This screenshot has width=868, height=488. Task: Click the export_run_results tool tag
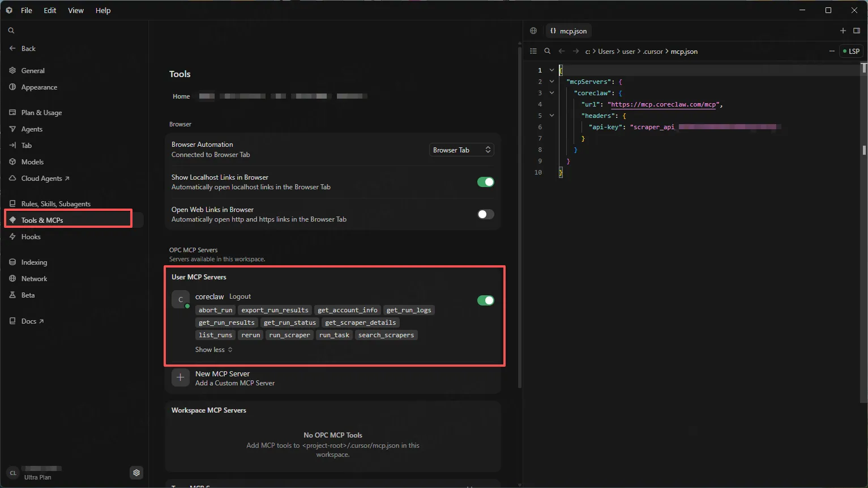click(x=275, y=310)
